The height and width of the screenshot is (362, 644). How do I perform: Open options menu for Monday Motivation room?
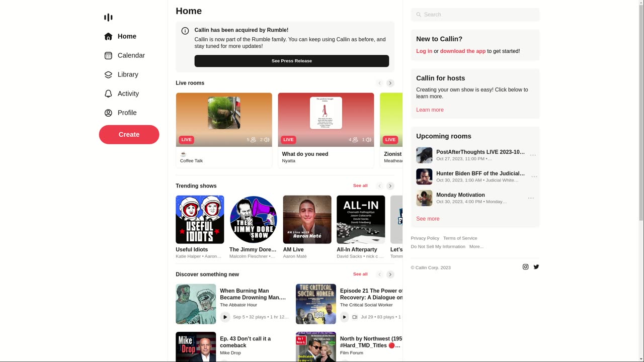531,199
